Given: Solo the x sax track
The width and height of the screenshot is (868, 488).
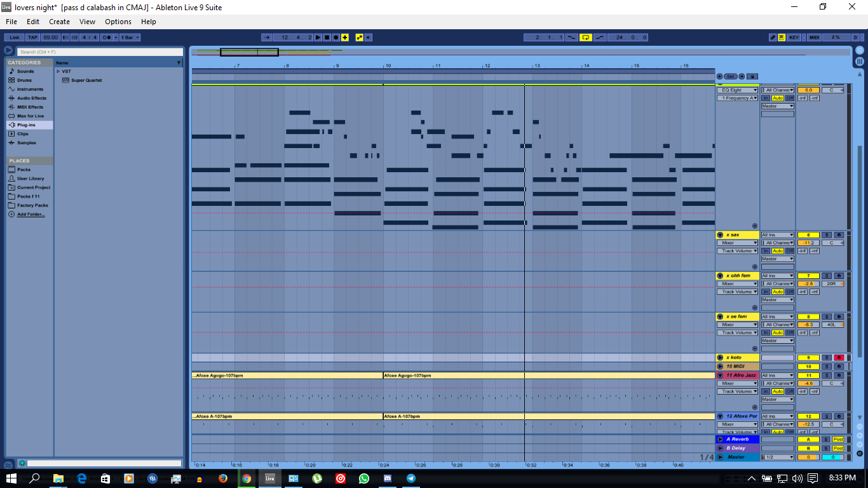Looking at the screenshot, I should click(x=827, y=234).
